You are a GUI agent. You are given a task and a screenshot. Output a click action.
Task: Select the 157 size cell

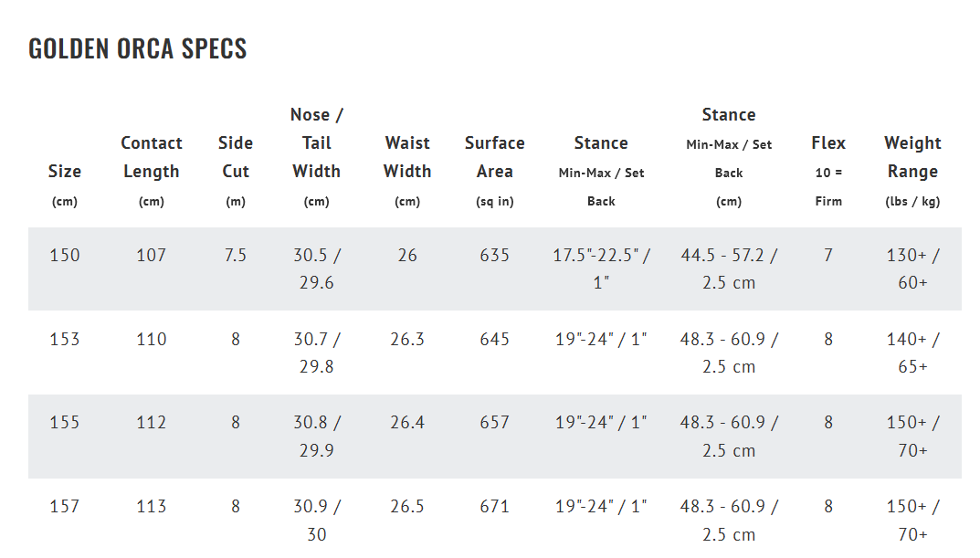(65, 507)
